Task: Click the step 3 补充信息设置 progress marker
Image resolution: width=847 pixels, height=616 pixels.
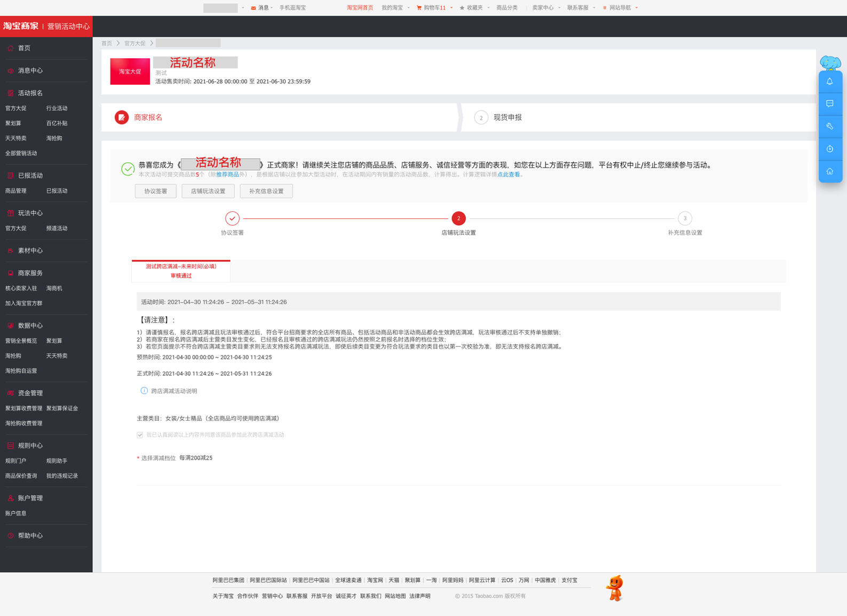Action: pos(685,218)
